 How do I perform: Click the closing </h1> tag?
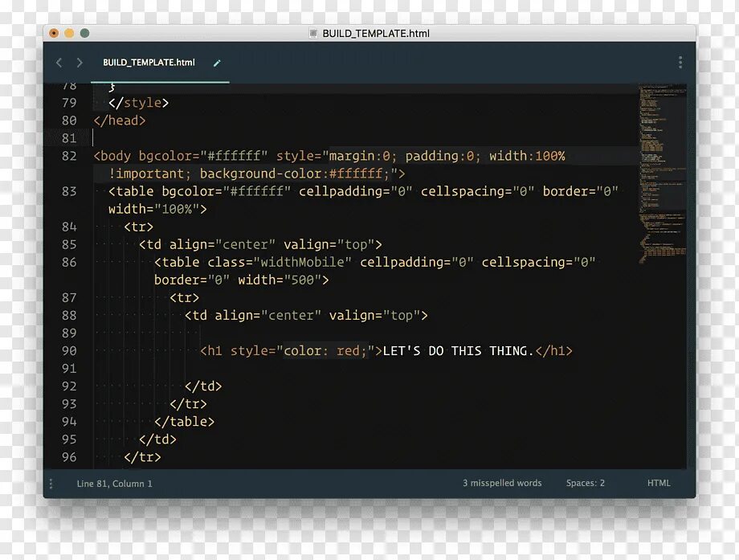pyautogui.click(x=553, y=351)
